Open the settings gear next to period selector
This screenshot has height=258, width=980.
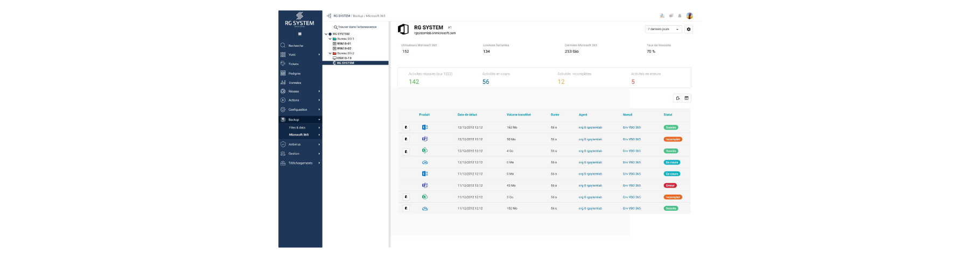coord(689,29)
